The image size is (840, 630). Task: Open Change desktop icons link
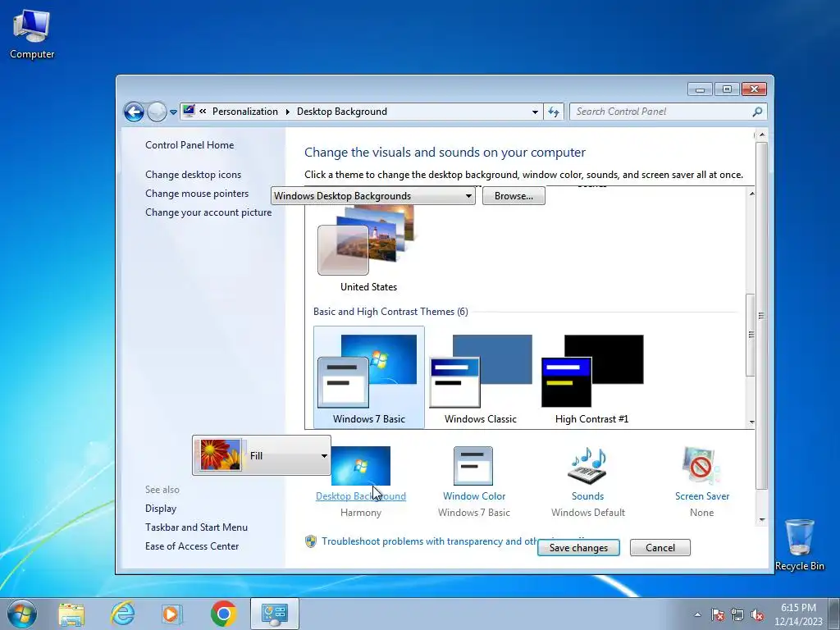click(x=194, y=175)
